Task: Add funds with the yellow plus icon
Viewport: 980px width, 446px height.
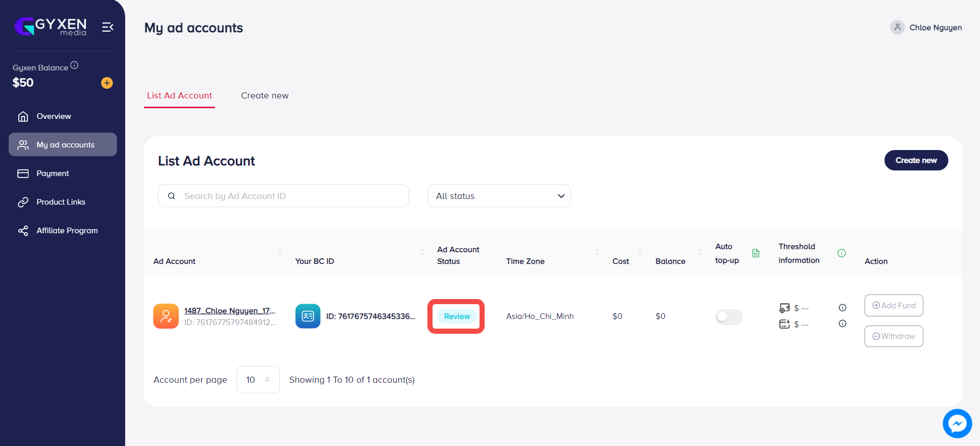Action: 107,83
